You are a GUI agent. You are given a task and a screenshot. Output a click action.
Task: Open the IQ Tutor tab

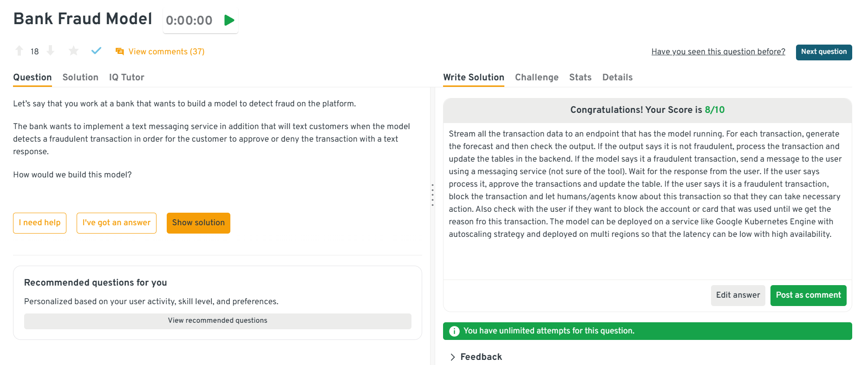tap(126, 78)
